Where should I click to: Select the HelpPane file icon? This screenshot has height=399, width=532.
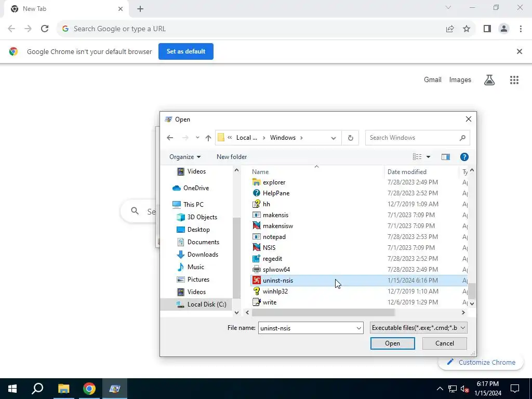(x=257, y=193)
